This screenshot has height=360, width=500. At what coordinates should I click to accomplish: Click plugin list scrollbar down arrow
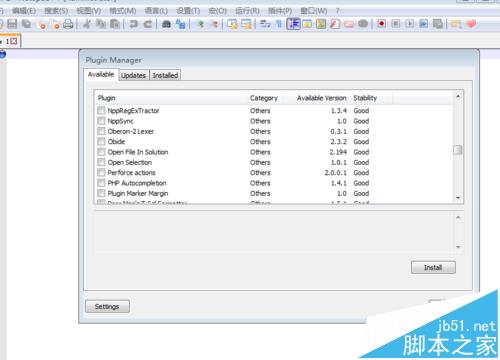pos(458,198)
